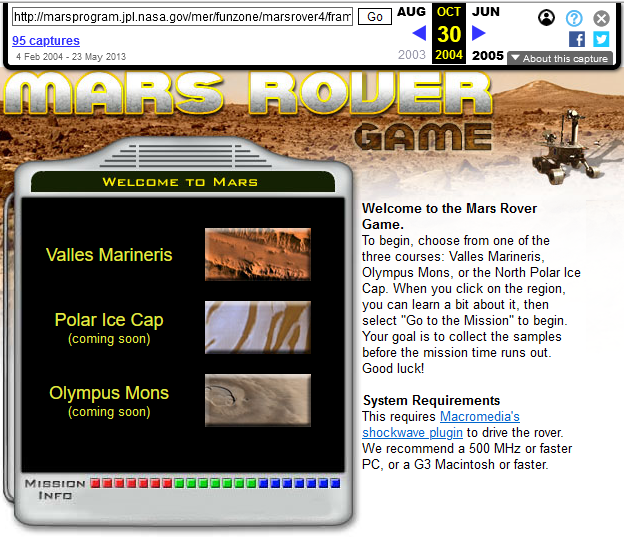Click the 2003 year label
The image size is (624, 540).
point(412,55)
